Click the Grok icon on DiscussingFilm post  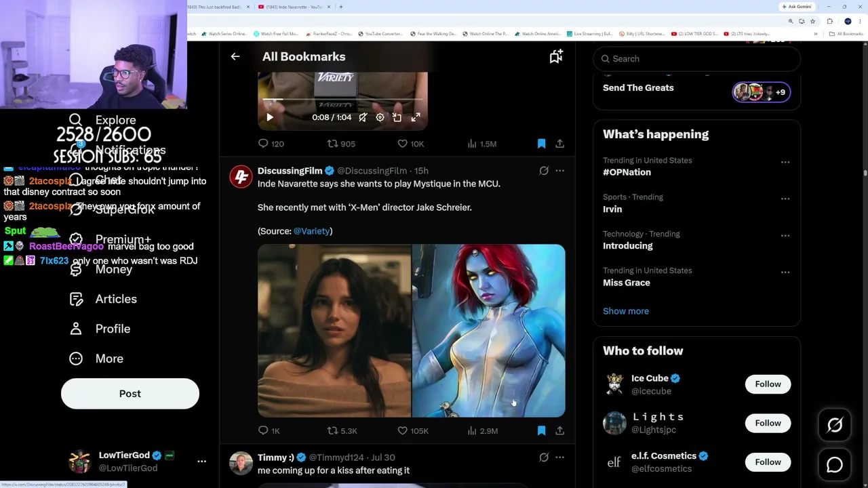click(544, 171)
